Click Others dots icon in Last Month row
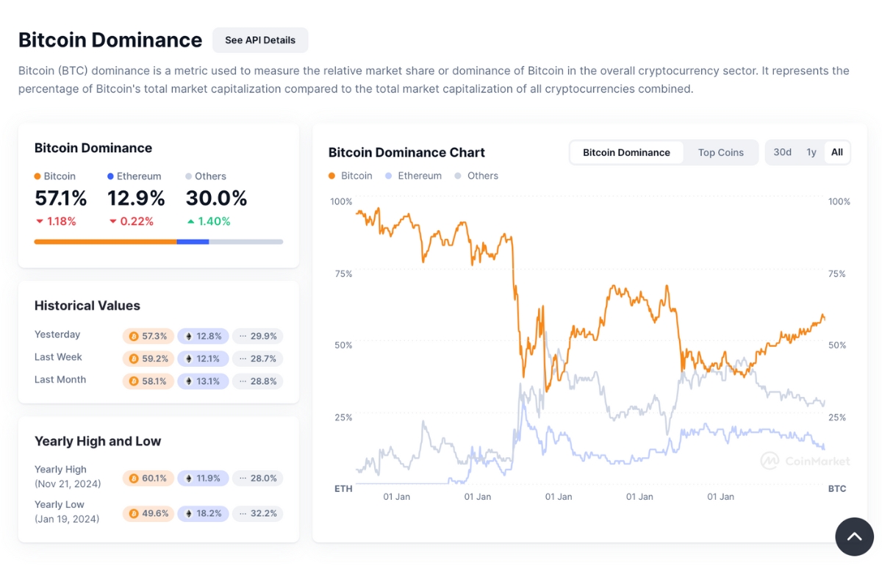Screen dimensions: 882x588 pyautogui.click(x=243, y=381)
